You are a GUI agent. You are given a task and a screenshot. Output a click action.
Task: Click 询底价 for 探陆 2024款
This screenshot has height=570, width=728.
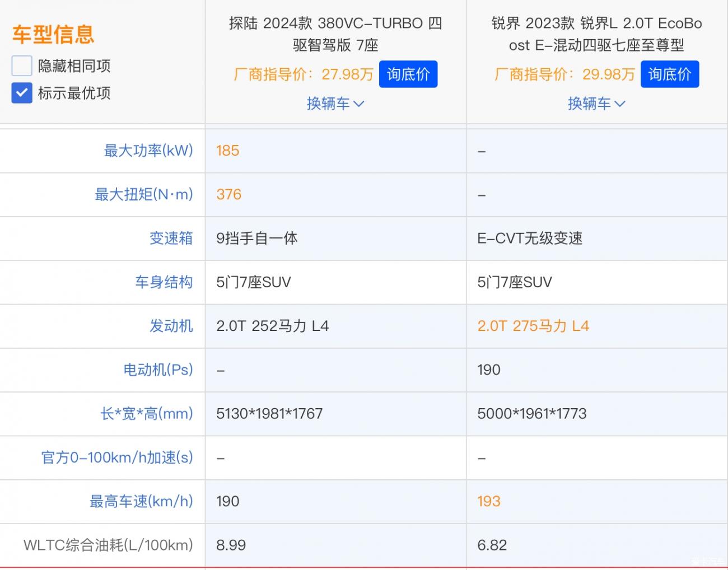pyautogui.click(x=408, y=74)
